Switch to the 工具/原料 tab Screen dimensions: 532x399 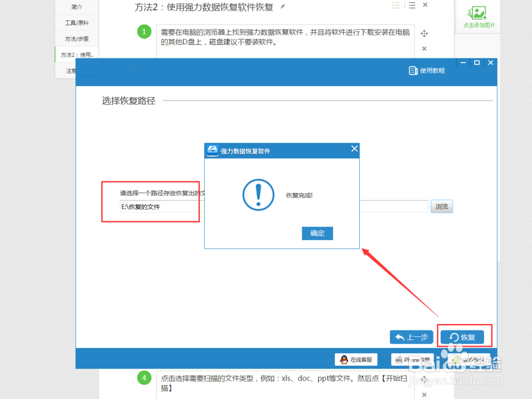76,22
